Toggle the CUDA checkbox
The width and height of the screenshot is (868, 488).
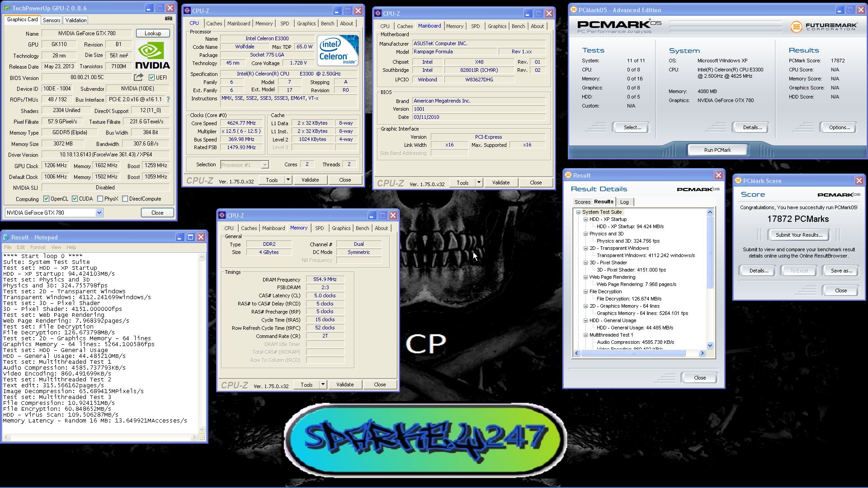[x=75, y=199]
